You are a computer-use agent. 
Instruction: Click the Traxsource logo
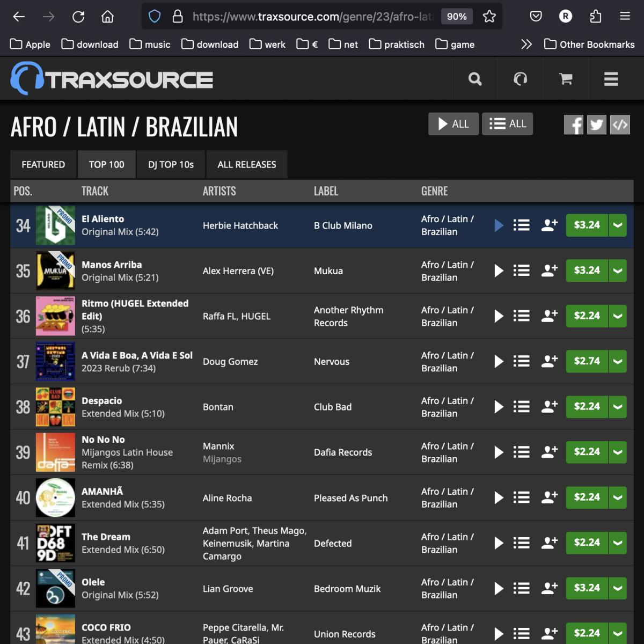pyautogui.click(x=112, y=79)
